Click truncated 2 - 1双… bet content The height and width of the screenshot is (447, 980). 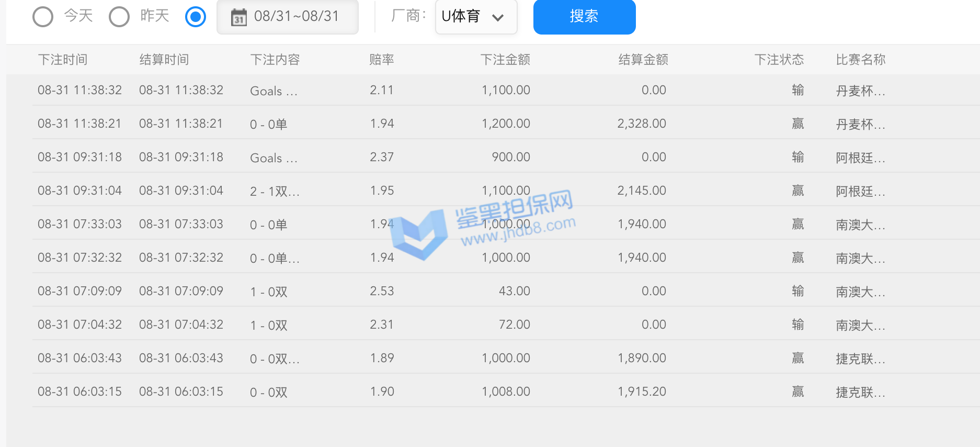[x=275, y=191]
